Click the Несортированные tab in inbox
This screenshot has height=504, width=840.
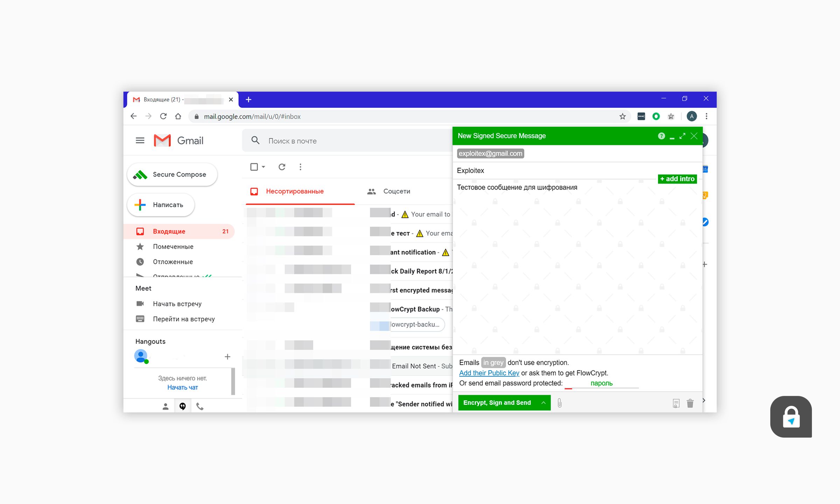pyautogui.click(x=295, y=191)
